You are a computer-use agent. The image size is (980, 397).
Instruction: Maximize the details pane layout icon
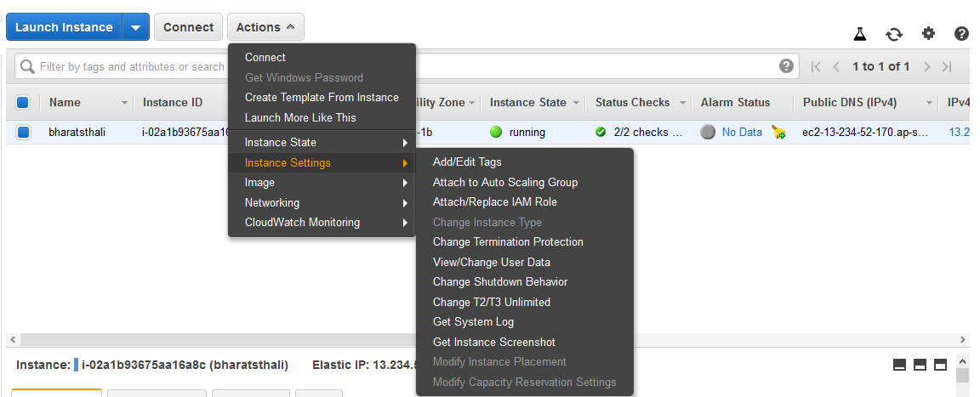pyautogui.click(x=941, y=365)
